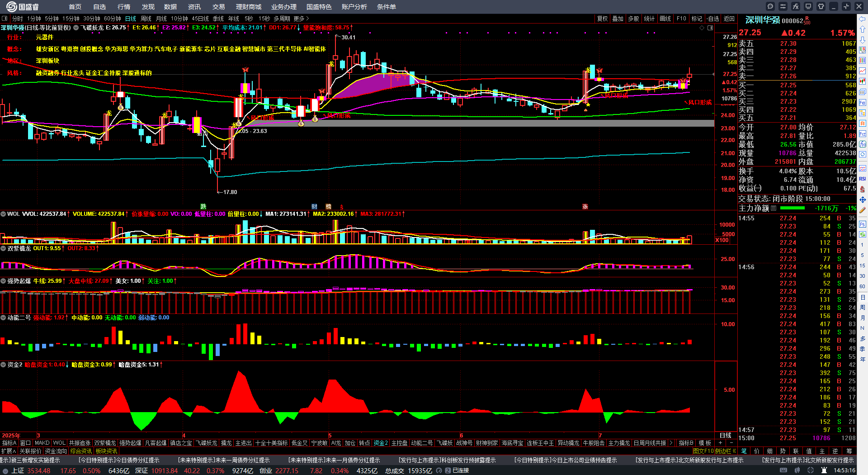
Task: Open the colored grid quote table icon
Action: click(x=863, y=61)
